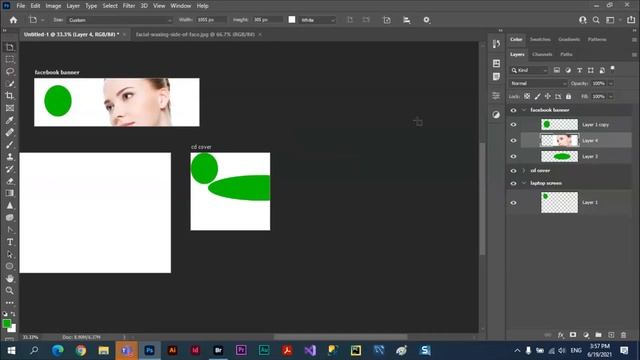Delete layer using trash icon
This screenshot has height=360, width=640.
(x=623, y=335)
